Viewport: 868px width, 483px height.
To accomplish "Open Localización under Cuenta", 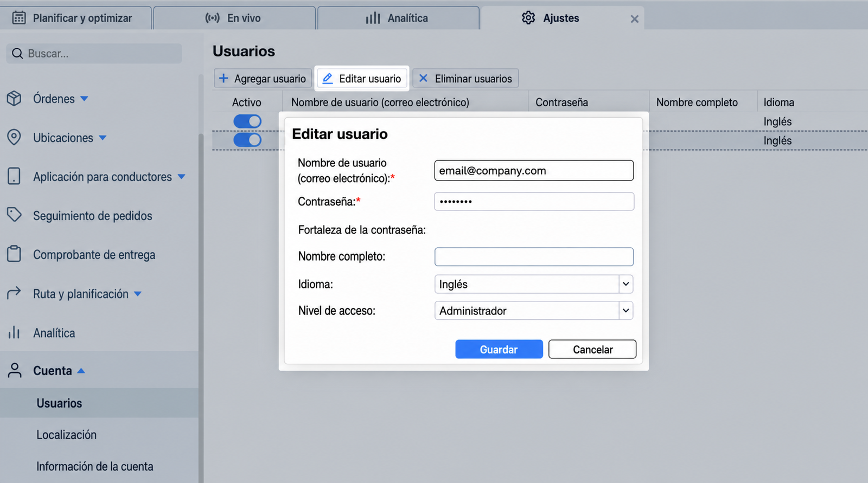I will coord(67,435).
